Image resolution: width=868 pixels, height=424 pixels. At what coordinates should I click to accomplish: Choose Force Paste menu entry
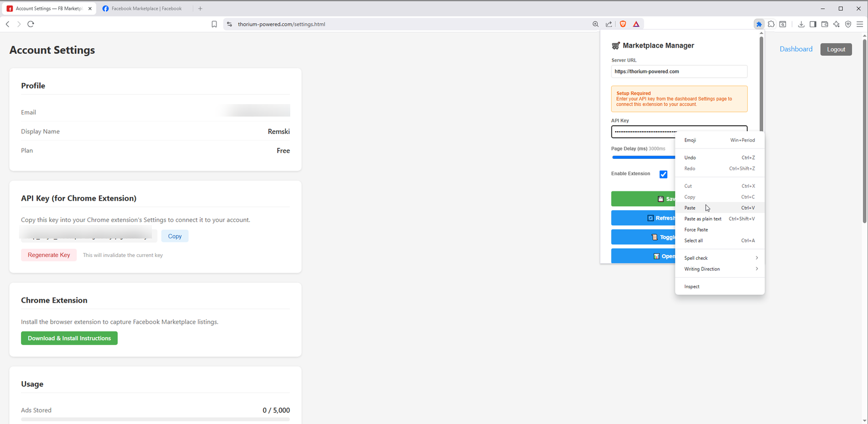[719, 230]
